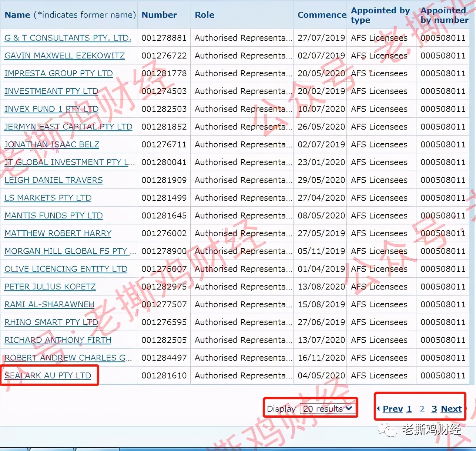The image size is (476, 451).
Task: Select number cell 001284497
Action: point(164,358)
